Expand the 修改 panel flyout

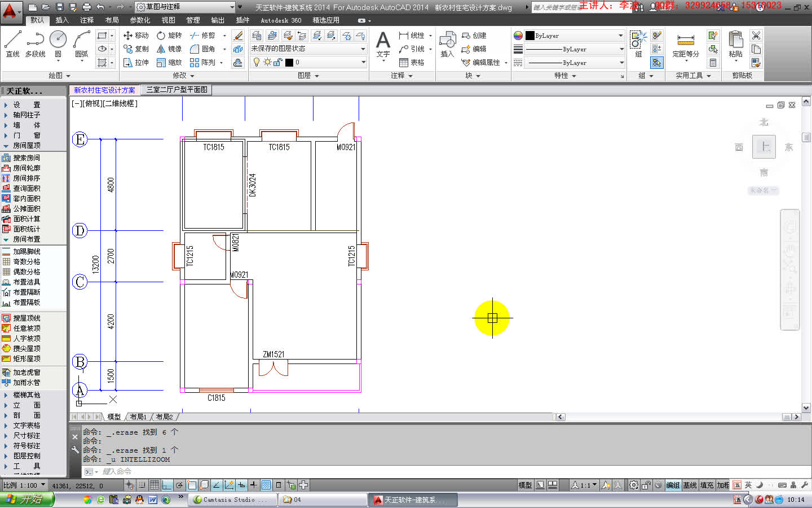tap(183, 76)
